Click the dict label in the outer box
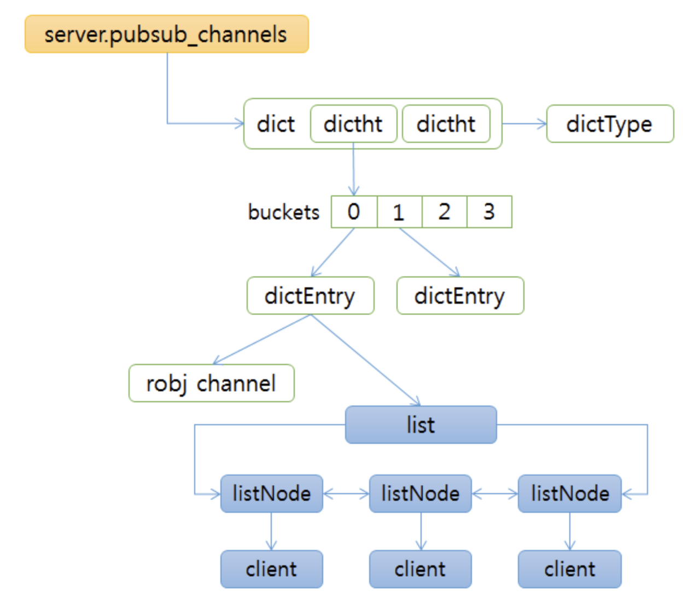This screenshot has width=700, height=602. (276, 124)
